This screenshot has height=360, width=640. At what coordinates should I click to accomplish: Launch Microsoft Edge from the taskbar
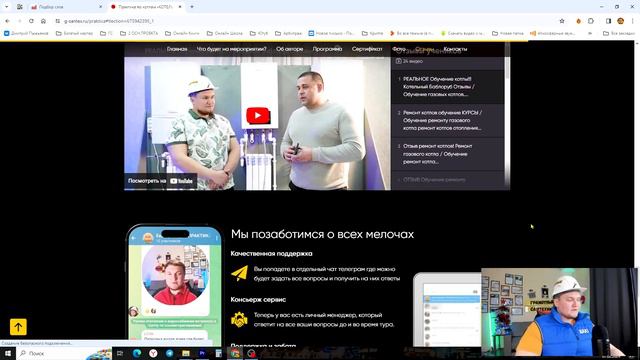137,353
